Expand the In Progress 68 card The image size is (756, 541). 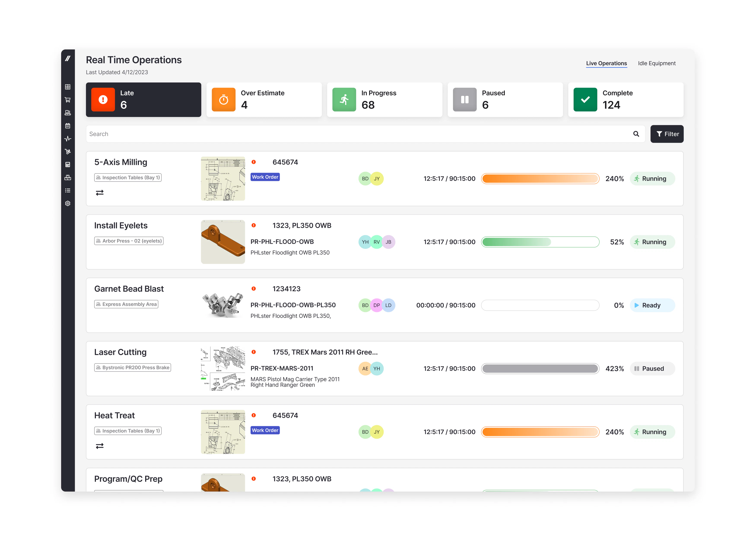pyautogui.click(x=384, y=100)
